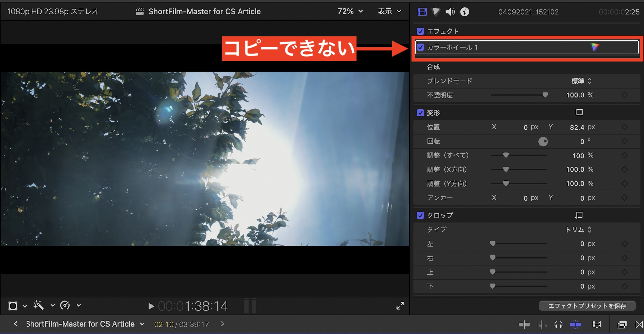Open the Audio inspector speaker icon
Screen dimensions: 644x334
pos(450,12)
